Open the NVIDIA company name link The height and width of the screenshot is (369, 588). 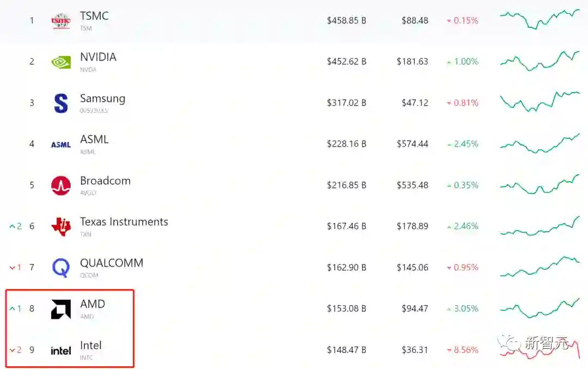(x=98, y=57)
